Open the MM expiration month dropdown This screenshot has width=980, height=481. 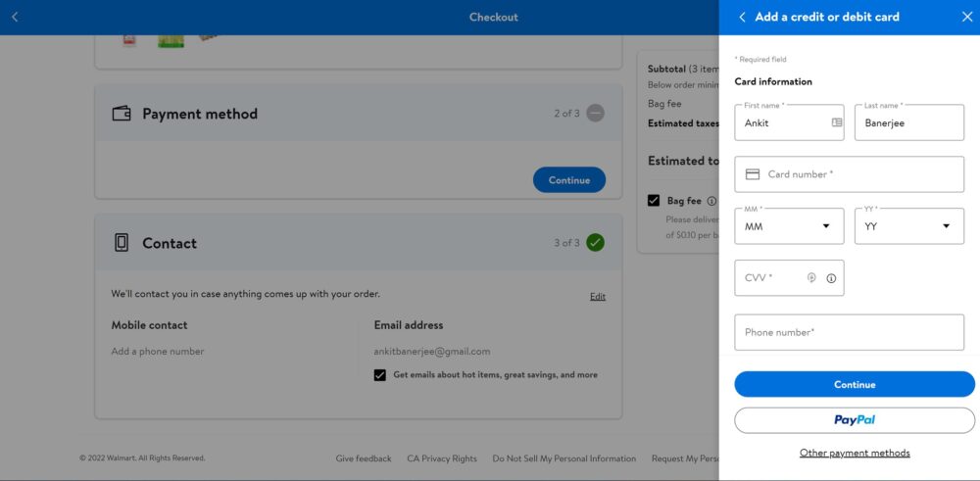click(x=789, y=226)
